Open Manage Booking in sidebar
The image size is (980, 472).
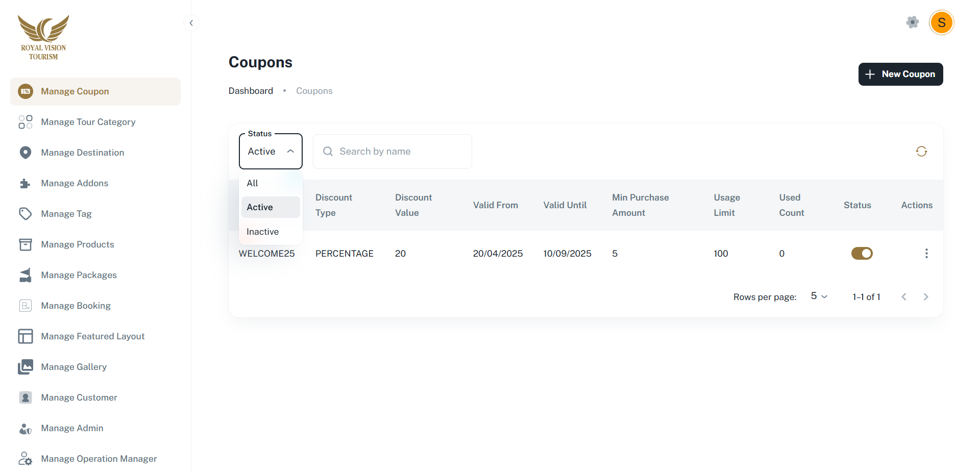click(x=76, y=306)
